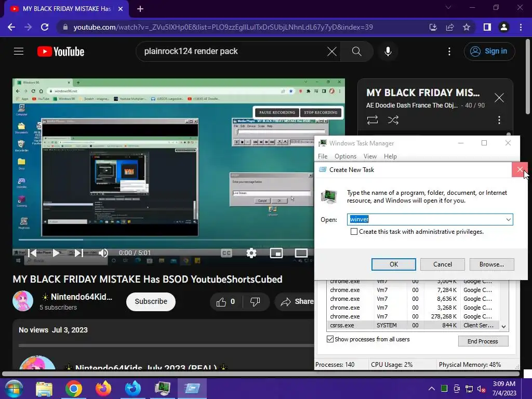
Task: Click the muted volume tray icon
Action: point(481,389)
